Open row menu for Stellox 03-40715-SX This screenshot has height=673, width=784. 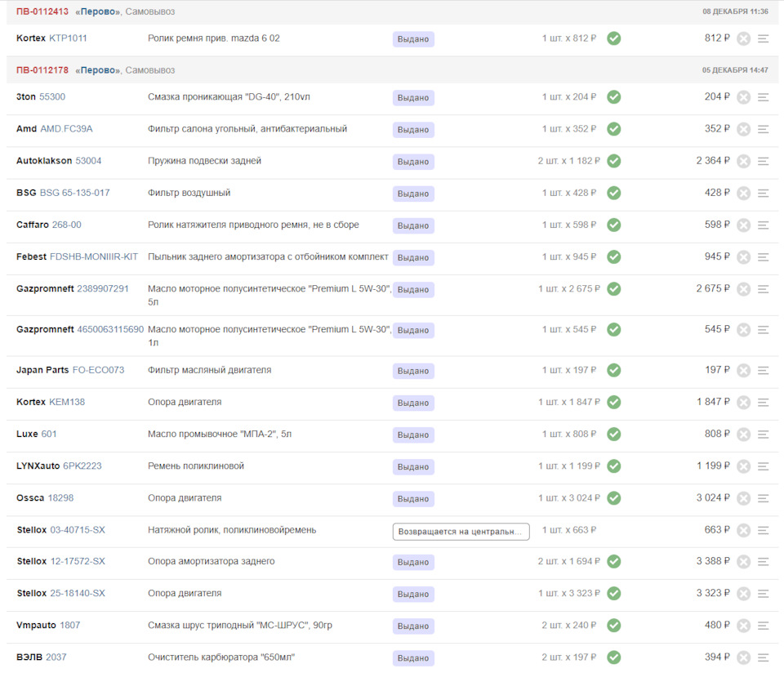[763, 530]
